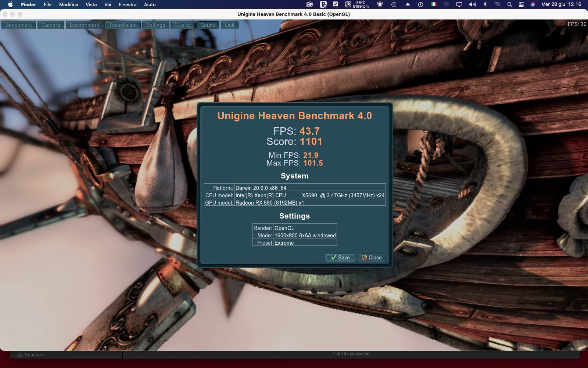588x368 pixels.
Task: Click the Extreme preset cell
Action: coord(305,243)
